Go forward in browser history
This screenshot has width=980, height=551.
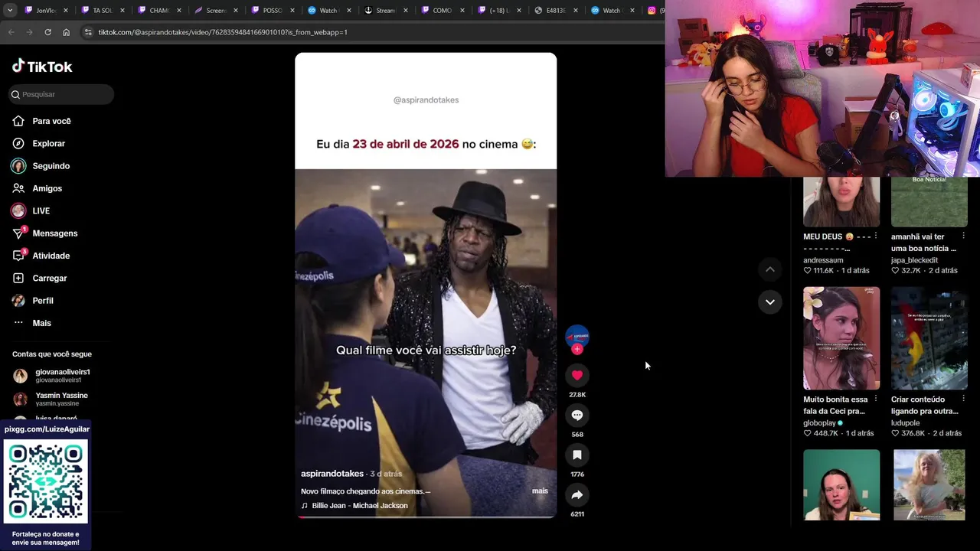(29, 32)
